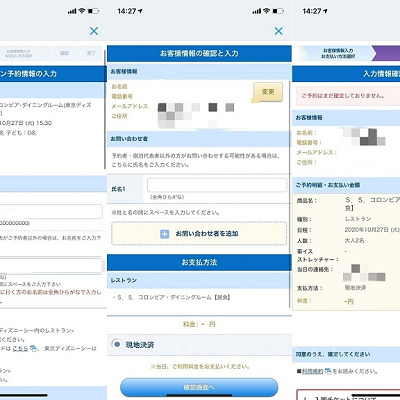Close the middle customer info screen with X
This screenshot has width=400, height=400.
278,31
